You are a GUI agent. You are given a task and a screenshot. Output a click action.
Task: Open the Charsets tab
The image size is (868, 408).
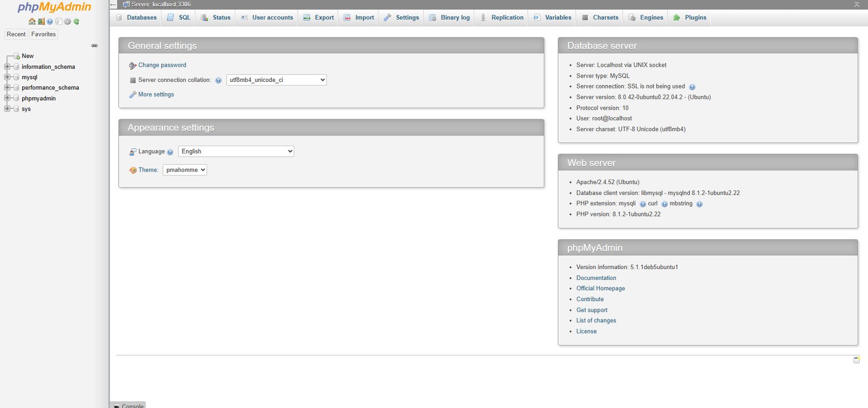click(x=599, y=17)
